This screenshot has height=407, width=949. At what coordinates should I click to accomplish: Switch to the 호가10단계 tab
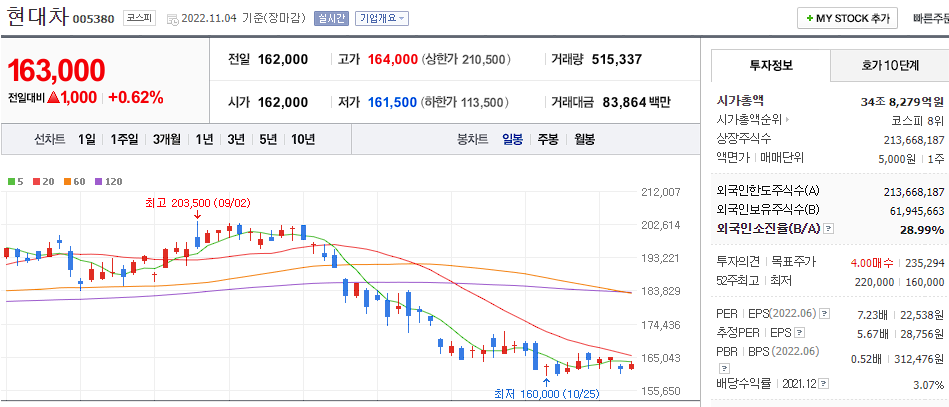(x=890, y=65)
